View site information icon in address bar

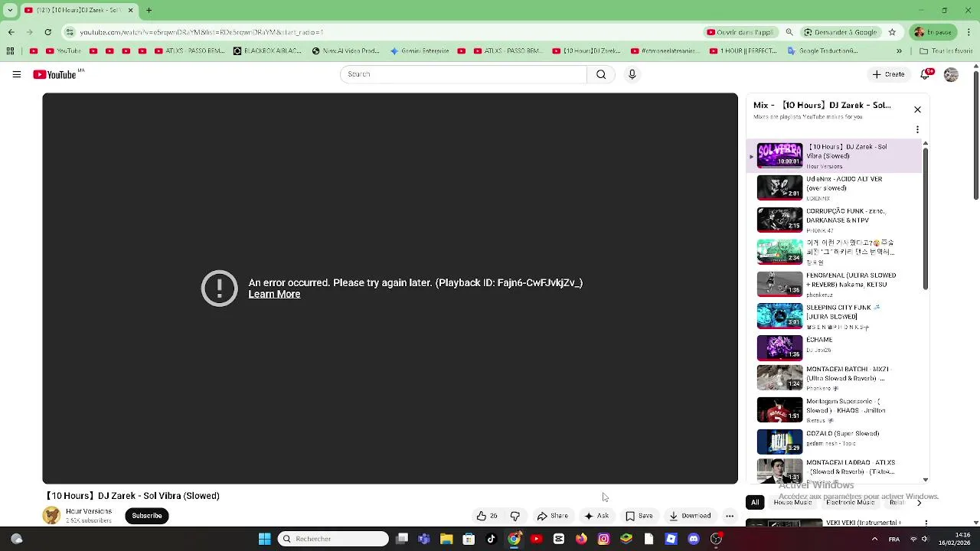click(70, 32)
